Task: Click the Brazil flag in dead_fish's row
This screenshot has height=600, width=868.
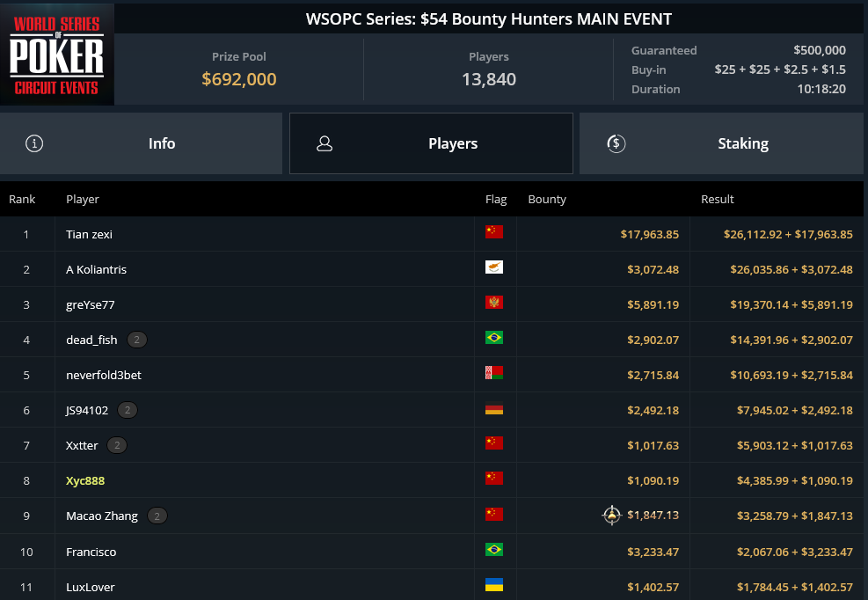Action: click(x=493, y=338)
